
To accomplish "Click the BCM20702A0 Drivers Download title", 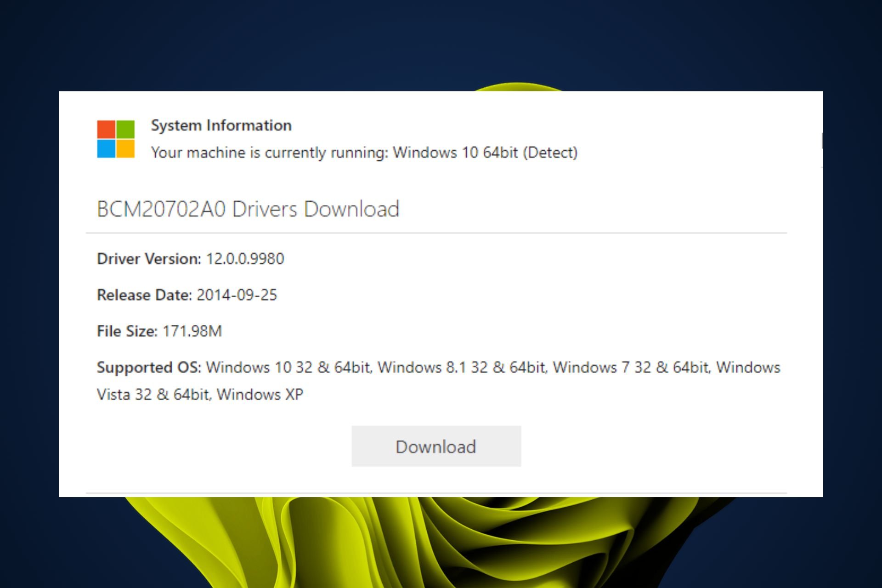I will 248,209.
